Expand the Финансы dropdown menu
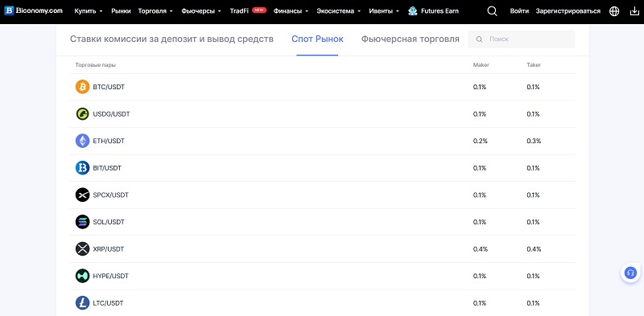This screenshot has width=644, height=316. [291, 11]
